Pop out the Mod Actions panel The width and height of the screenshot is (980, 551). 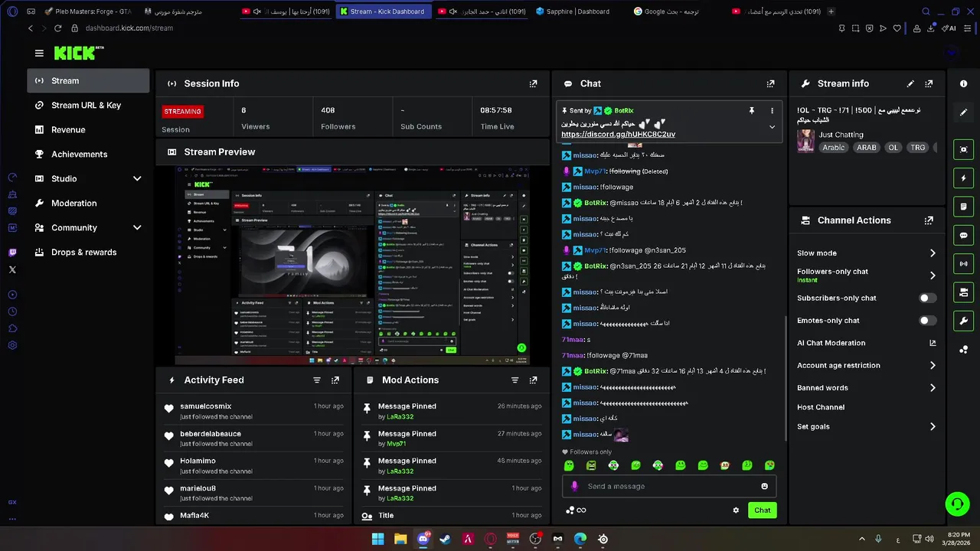coord(534,380)
